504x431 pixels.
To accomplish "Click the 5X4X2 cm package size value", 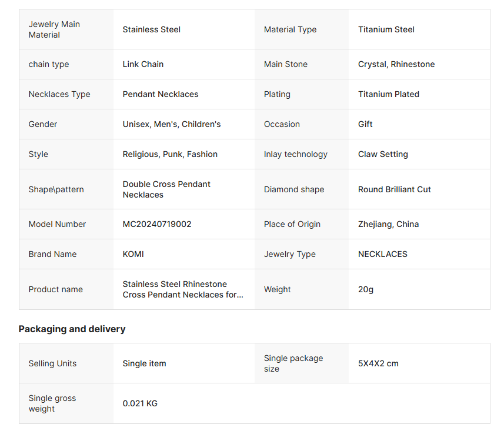I will (x=378, y=363).
